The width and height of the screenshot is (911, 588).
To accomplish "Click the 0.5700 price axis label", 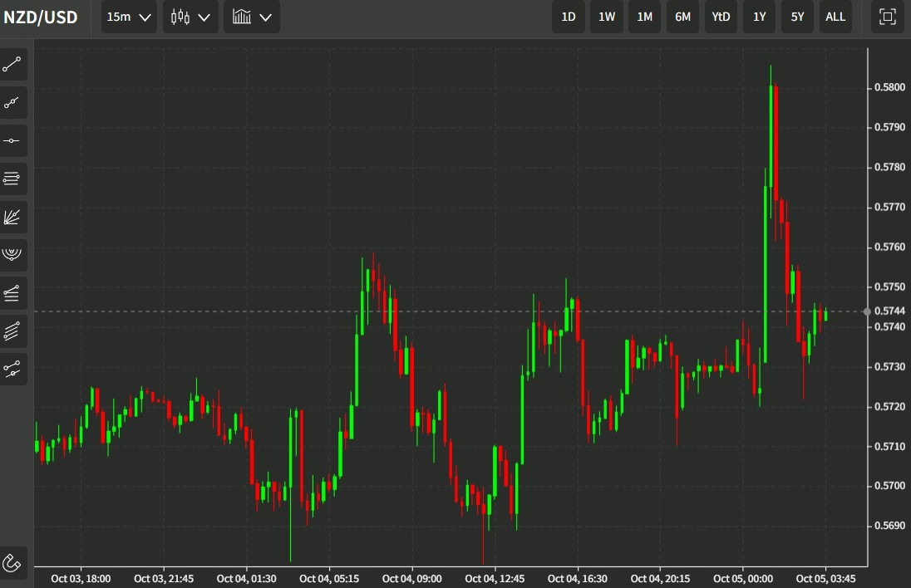I will [889, 485].
